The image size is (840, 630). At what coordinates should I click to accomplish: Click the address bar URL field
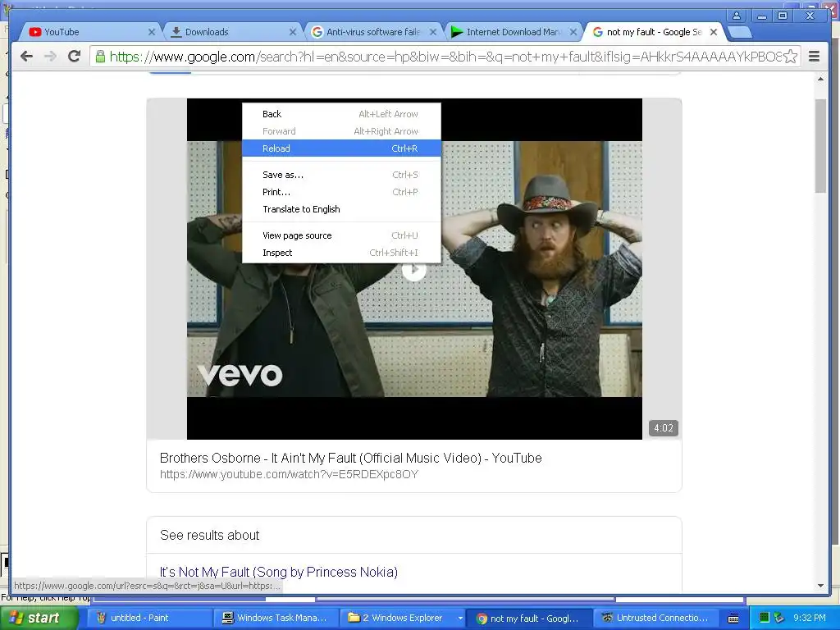[x=445, y=57]
